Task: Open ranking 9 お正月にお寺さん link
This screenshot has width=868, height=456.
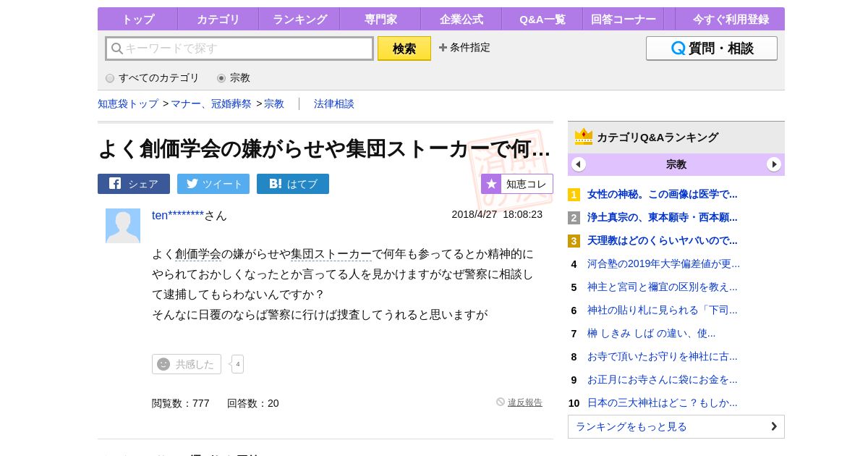Action: tap(663, 379)
